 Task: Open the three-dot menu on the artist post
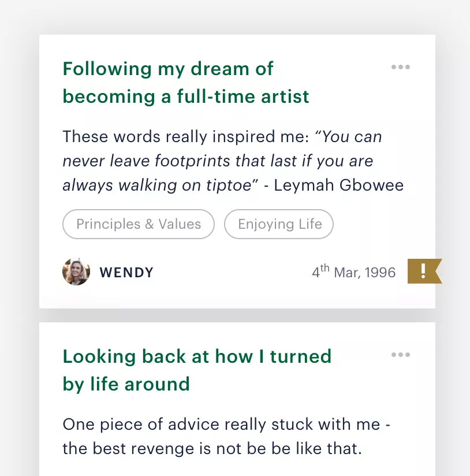(x=401, y=67)
